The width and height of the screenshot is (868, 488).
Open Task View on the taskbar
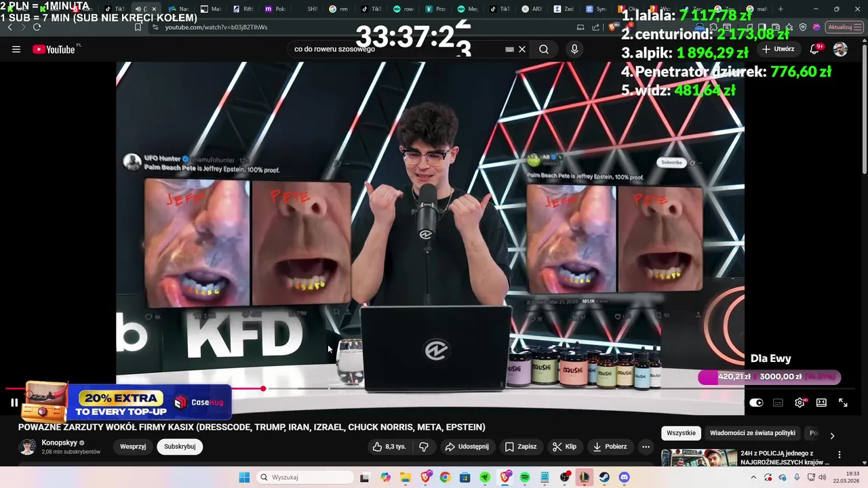(x=364, y=477)
